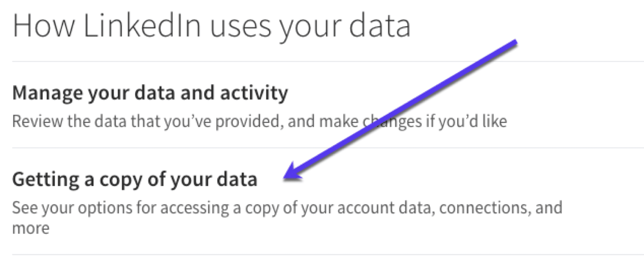The width and height of the screenshot is (644, 257).
Task: Click 'more' at the end of the description
Action: pyautogui.click(x=30, y=228)
